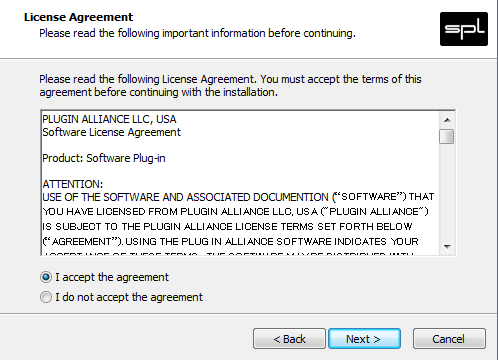Continue with the Next > button
This screenshot has width=498, height=360.
pyautogui.click(x=364, y=339)
